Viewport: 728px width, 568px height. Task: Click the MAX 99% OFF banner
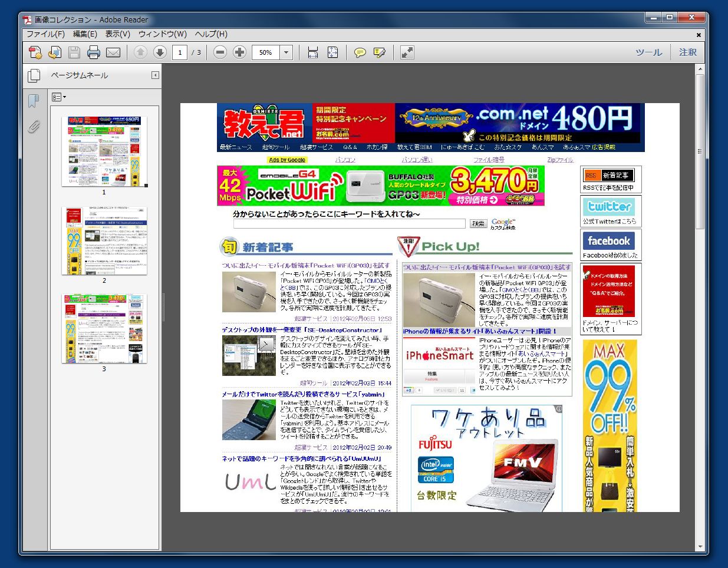pyautogui.click(x=610, y=425)
